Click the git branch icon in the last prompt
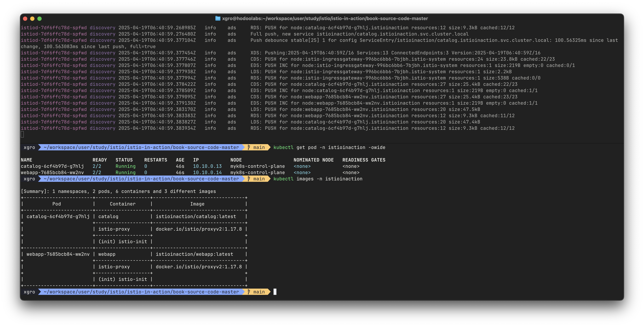The image size is (644, 327). (249, 292)
